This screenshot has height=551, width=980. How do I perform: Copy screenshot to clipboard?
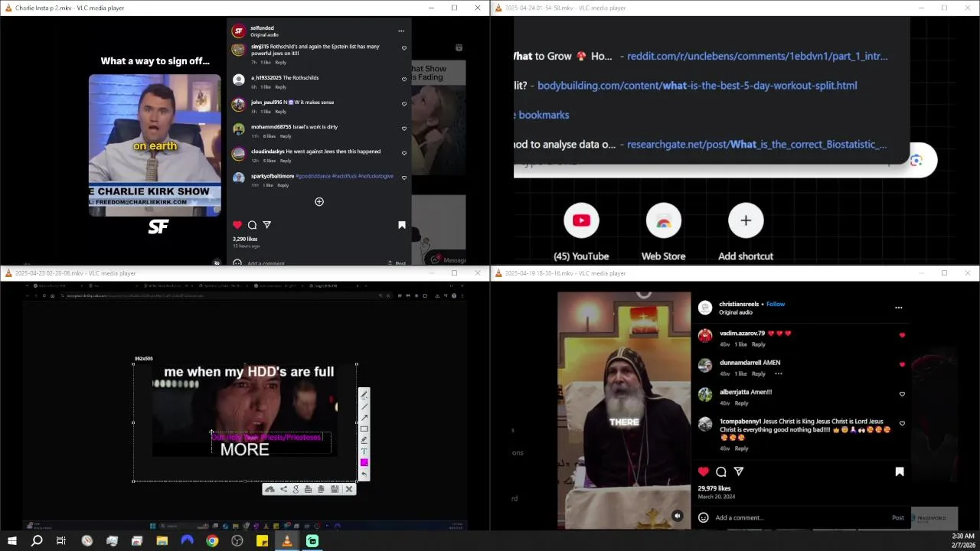[321, 489]
